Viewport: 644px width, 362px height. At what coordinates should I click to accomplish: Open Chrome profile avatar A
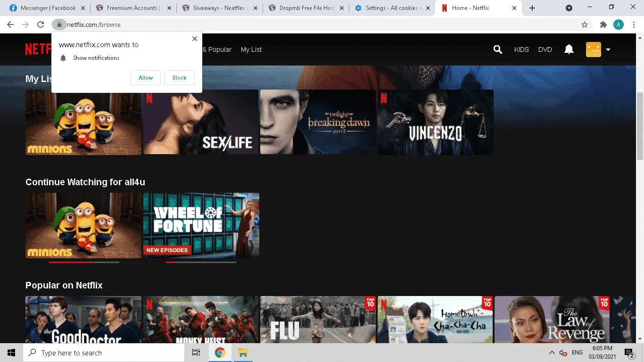[x=619, y=25]
